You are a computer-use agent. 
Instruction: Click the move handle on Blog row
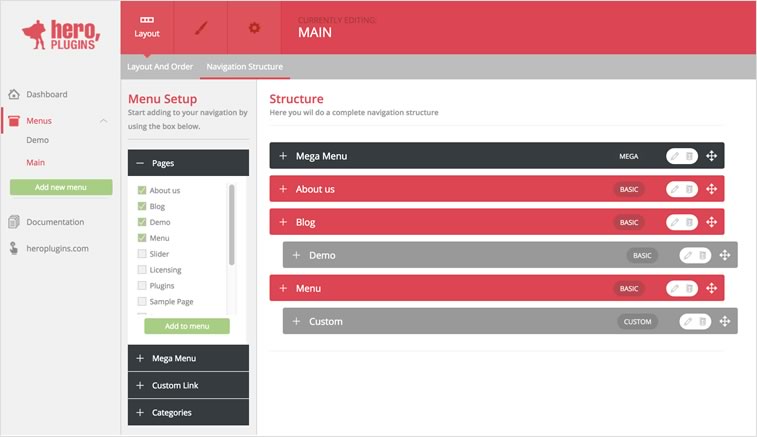pyautogui.click(x=711, y=222)
